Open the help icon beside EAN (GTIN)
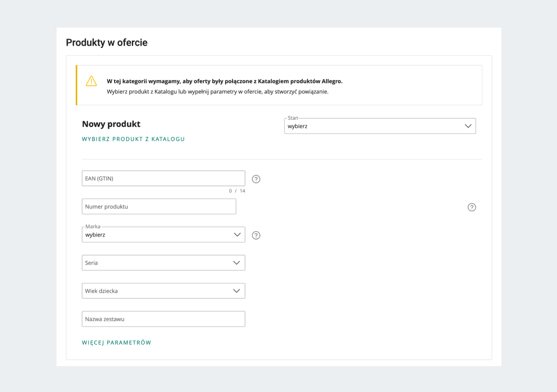Screen dimensions: 557x392 pos(256,179)
